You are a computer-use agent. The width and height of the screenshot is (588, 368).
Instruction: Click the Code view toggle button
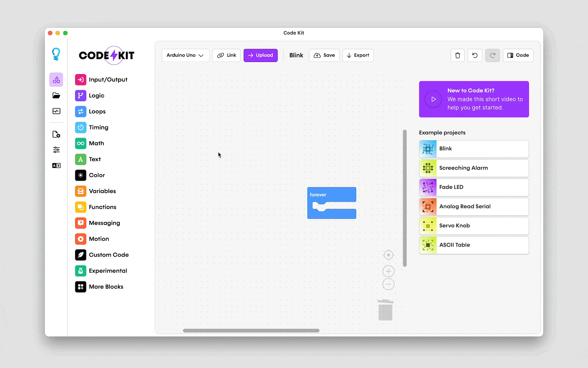(519, 55)
